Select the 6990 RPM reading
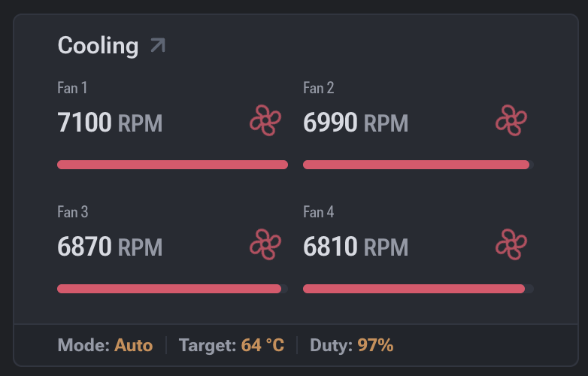Screen dimensions: 588x376 coord(356,123)
